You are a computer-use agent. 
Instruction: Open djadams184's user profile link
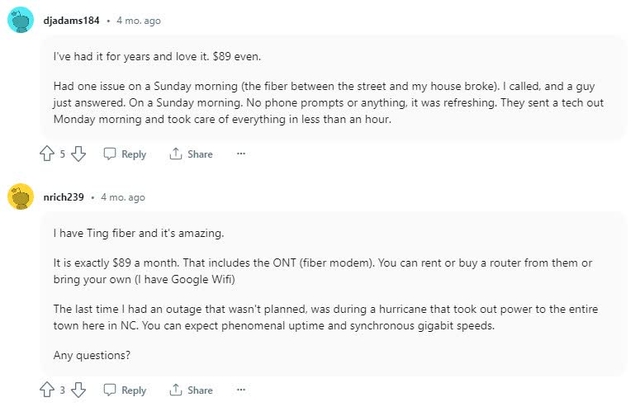point(70,21)
